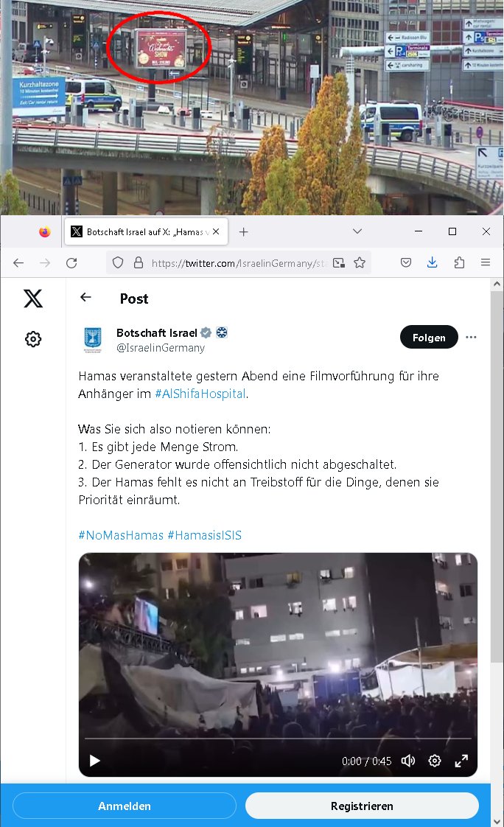Click the address bar URL field
The width and height of the screenshot is (504, 827).
(237, 262)
